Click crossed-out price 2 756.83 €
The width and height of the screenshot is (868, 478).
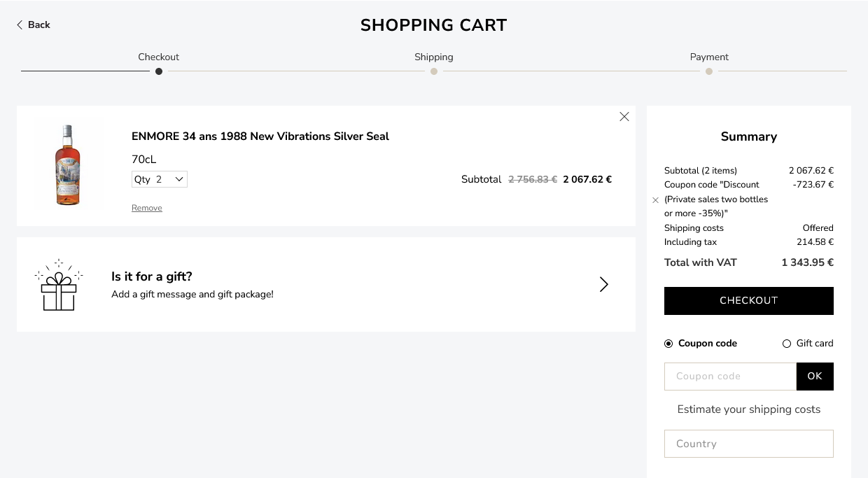(533, 179)
